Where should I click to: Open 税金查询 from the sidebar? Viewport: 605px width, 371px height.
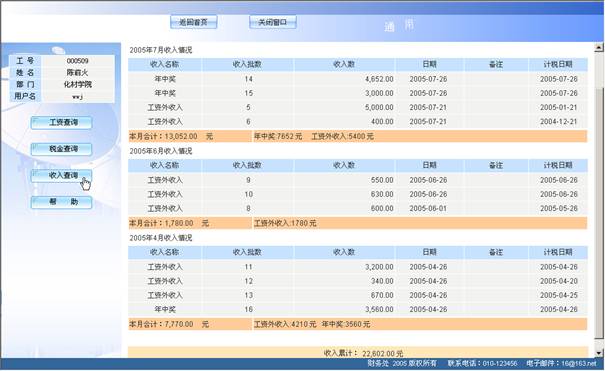(61, 149)
